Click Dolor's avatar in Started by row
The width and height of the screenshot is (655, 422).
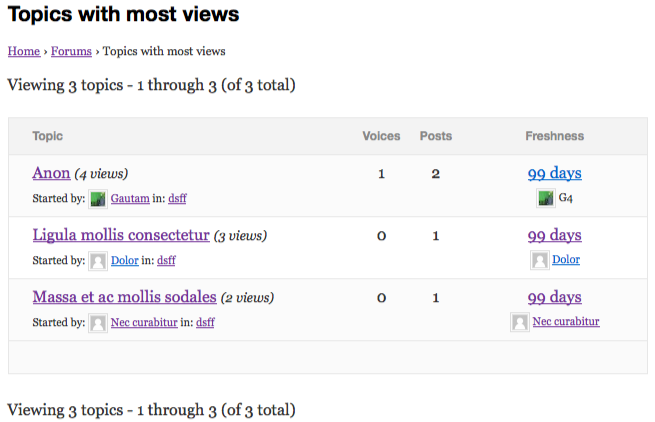[x=98, y=261]
